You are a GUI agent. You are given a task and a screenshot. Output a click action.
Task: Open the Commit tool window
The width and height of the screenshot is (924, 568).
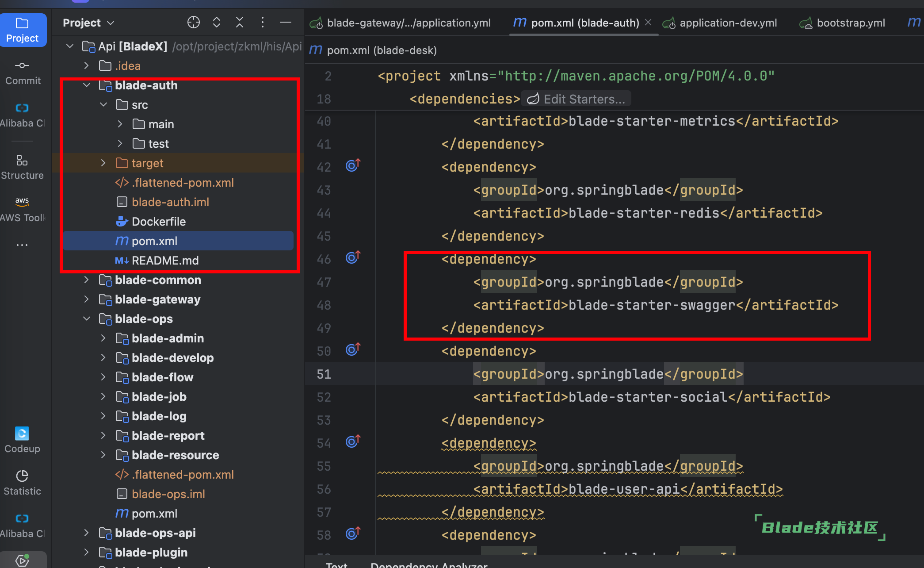point(23,73)
